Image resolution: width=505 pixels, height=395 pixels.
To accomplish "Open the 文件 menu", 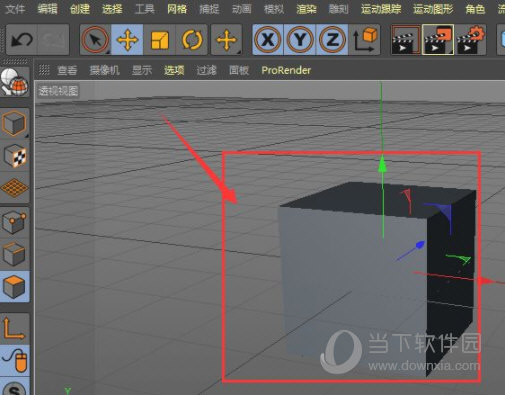I will (x=15, y=9).
